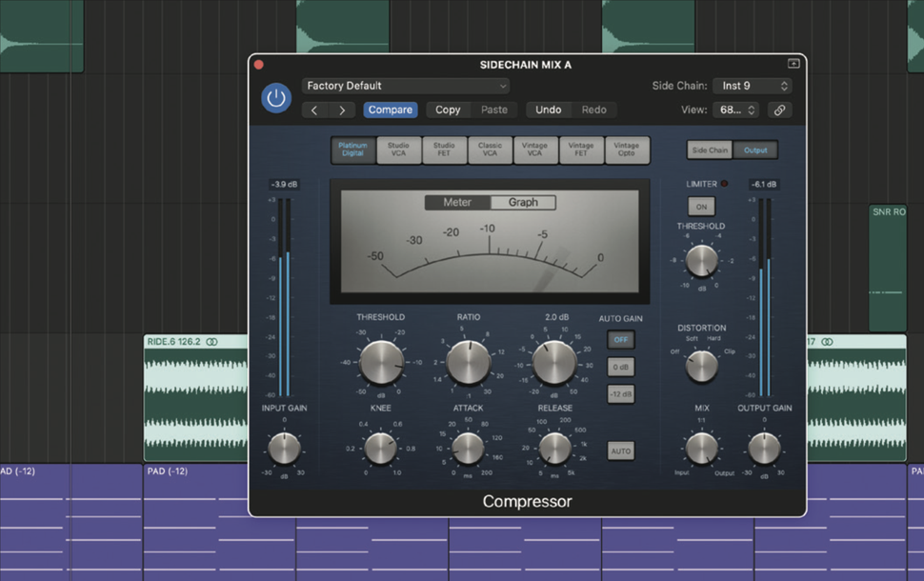Enable the AUTO release mode
The height and width of the screenshot is (581, 924).
[621, 451]
